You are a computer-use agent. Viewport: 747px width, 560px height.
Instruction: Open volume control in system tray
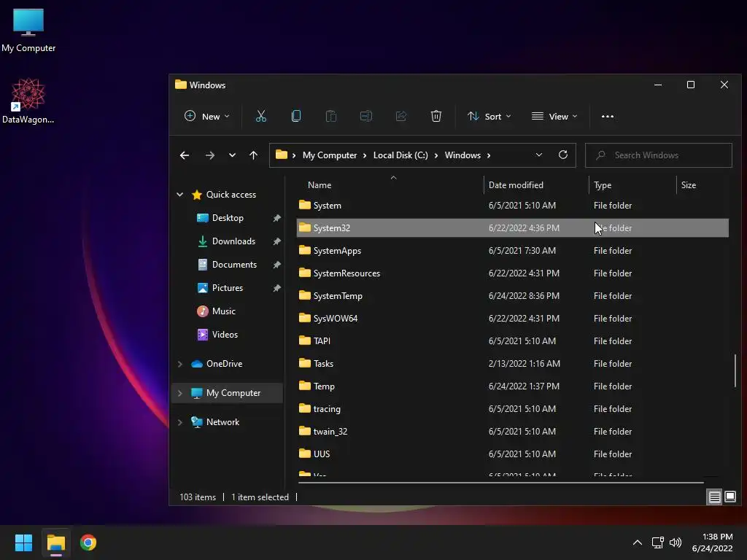[676, 542]
